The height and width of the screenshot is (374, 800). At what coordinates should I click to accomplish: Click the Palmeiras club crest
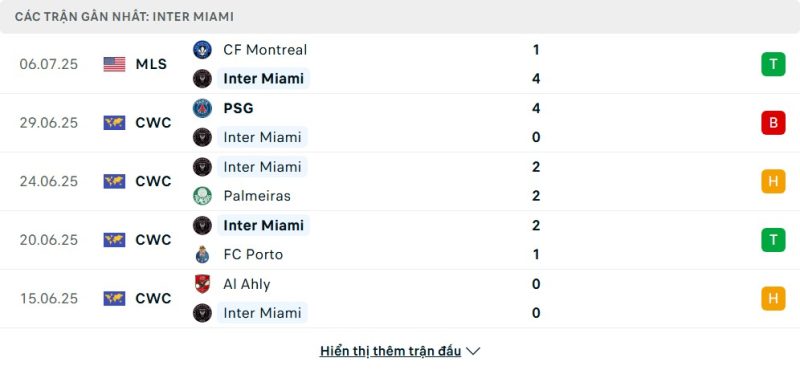click(x=202, y=196)
